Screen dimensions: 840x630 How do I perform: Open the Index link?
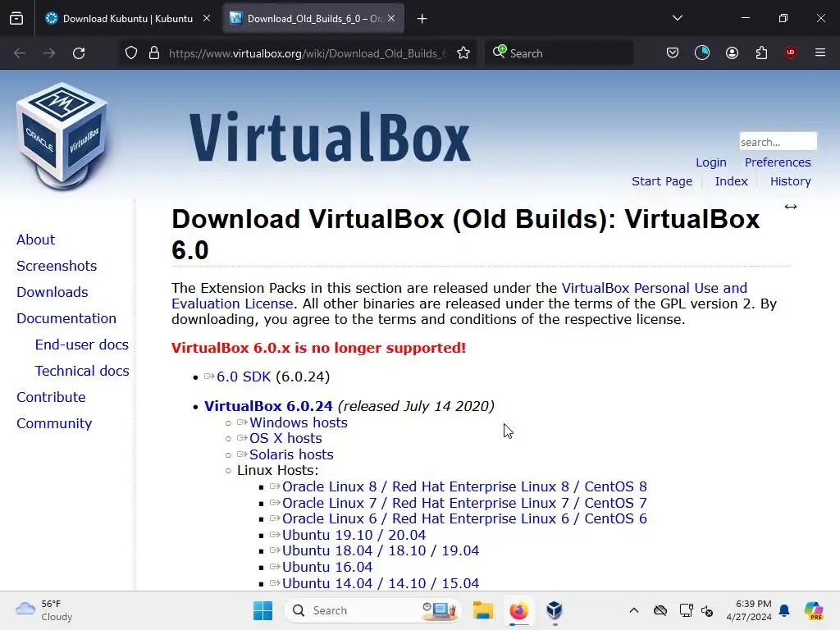pos(731,181)
